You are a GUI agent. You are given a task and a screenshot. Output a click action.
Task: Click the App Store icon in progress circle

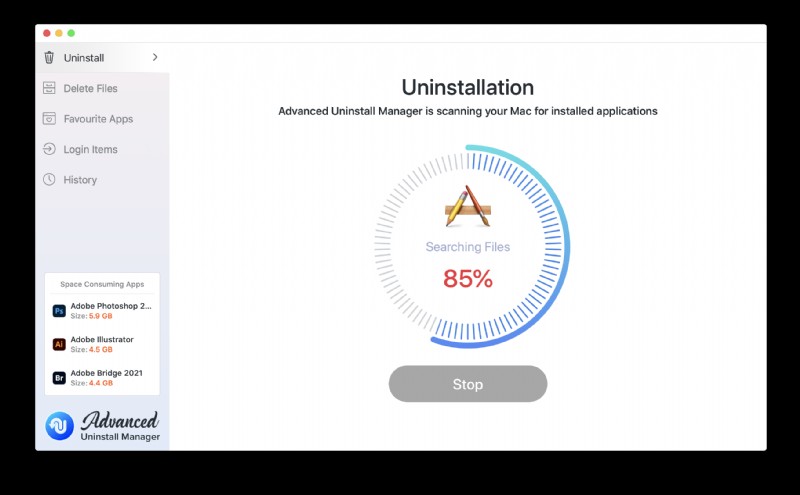coord(467,206)
